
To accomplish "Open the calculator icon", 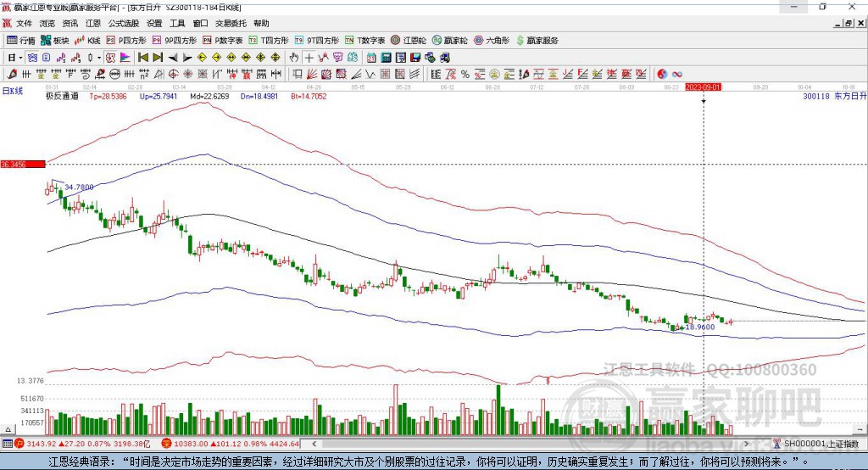I will click(x=386, y=57).
